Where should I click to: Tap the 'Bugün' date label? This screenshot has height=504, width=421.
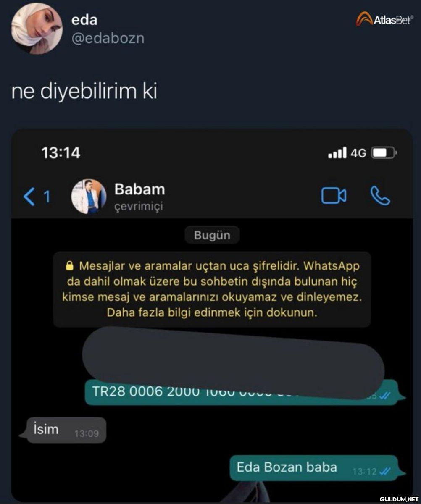(212, 235)
